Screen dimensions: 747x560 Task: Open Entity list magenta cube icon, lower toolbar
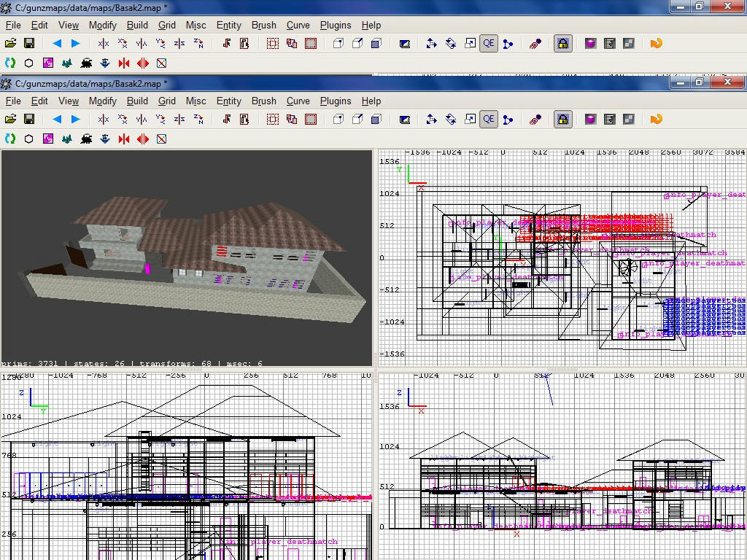coord(590,119)
